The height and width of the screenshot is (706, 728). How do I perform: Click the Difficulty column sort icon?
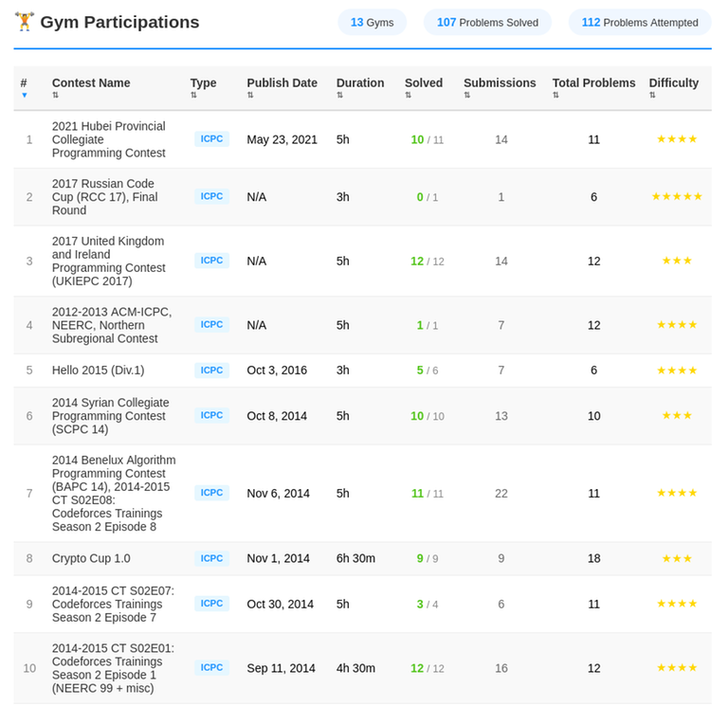[x=652, y=96]
